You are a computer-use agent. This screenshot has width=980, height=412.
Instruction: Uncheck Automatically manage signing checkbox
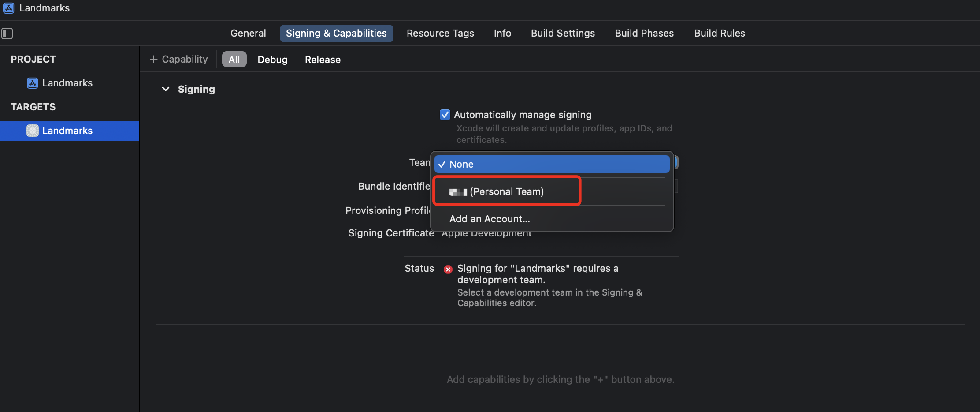pos(445,115)
